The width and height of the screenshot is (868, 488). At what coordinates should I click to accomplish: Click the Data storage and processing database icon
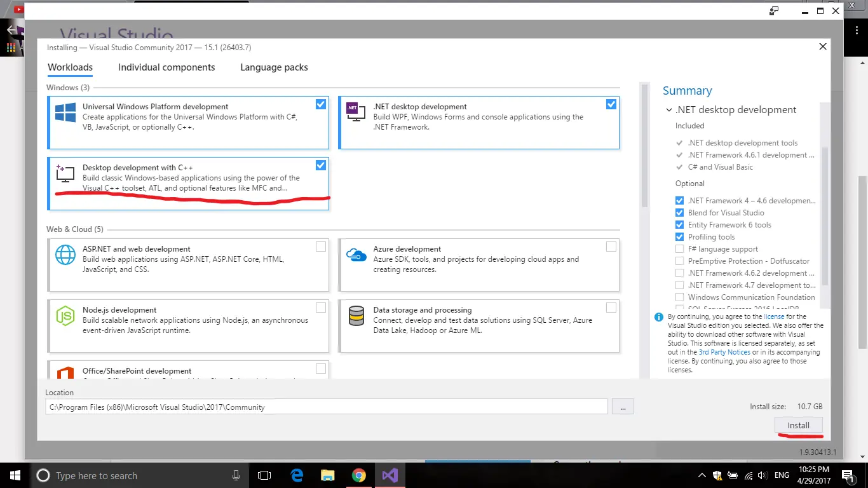tap(356, 316)
